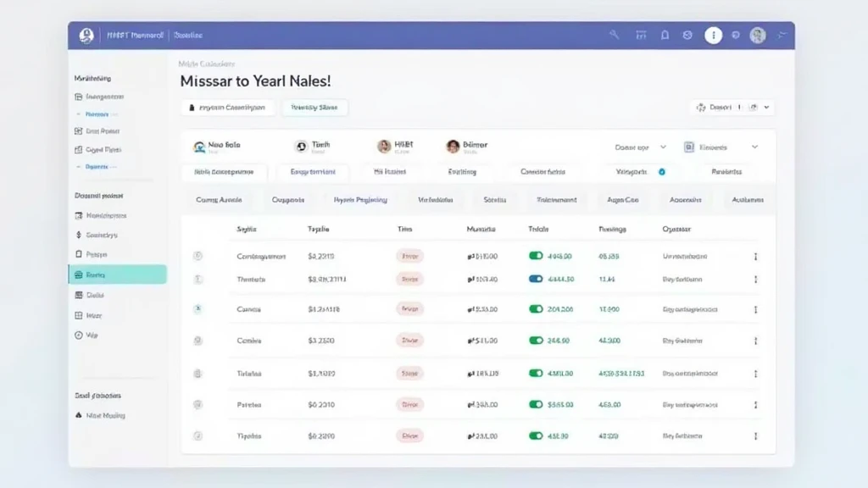The width and height of the screenshot is (868, 488).
Task: Open the kebab menu on the $0.2310 row
Action: tap(755, 405)
